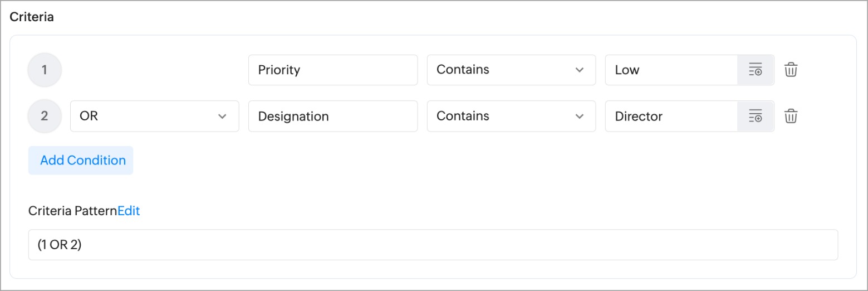Expand the Contains dropdown in the Designation row
This screenshot has width=868, height=291.
click(511, 117)
